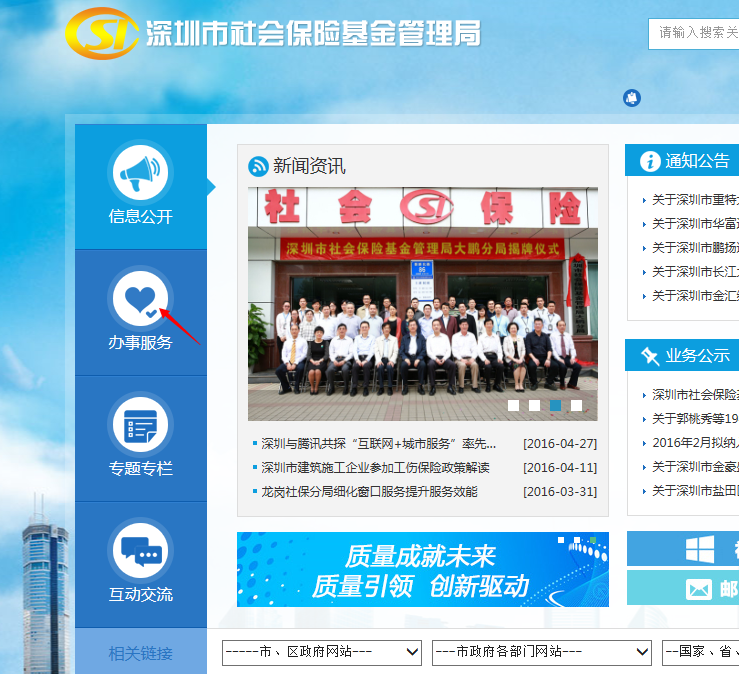Select the 专题专栏 menu label
739x674 pixels.
(x=140, y=469)
